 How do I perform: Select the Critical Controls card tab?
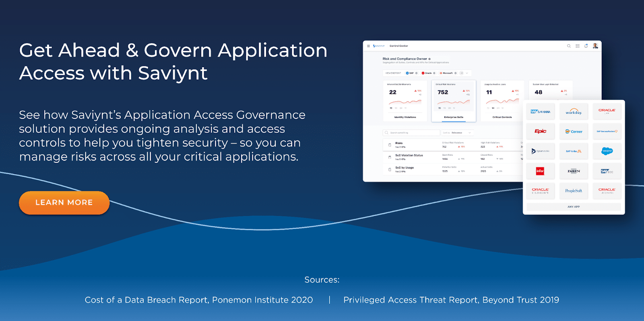[502, 117]
